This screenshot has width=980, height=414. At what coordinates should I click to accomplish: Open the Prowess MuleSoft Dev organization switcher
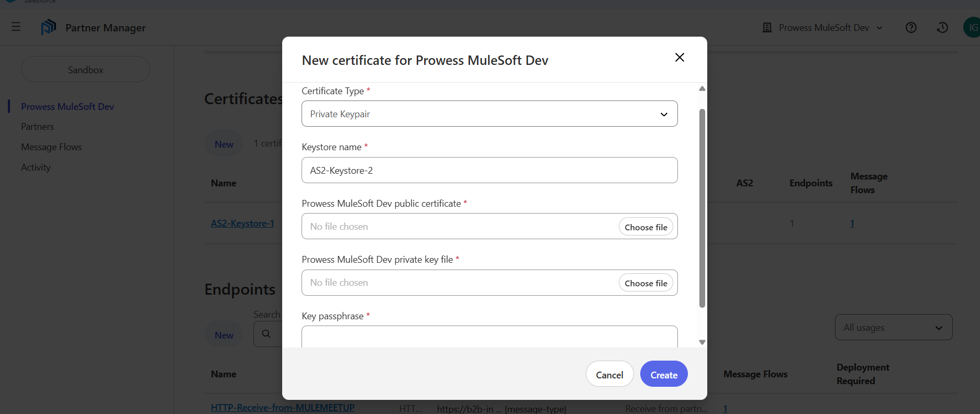click(823, 28)
